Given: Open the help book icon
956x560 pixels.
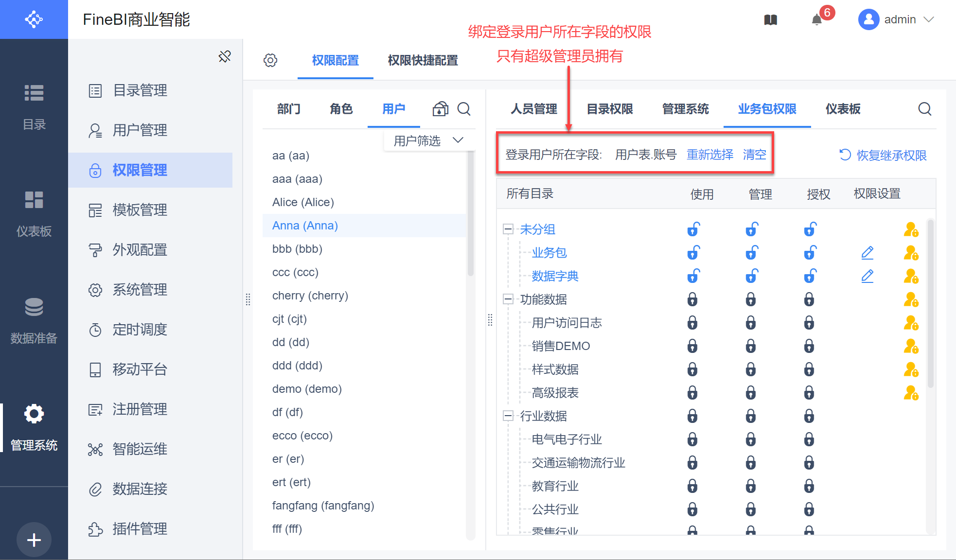Looking at the screenshot, I should click(x=770, y=20).
